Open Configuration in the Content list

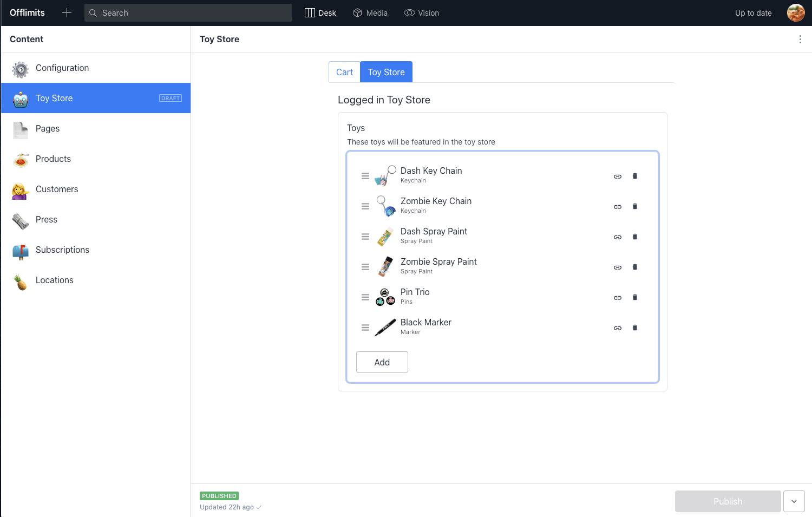96,68
